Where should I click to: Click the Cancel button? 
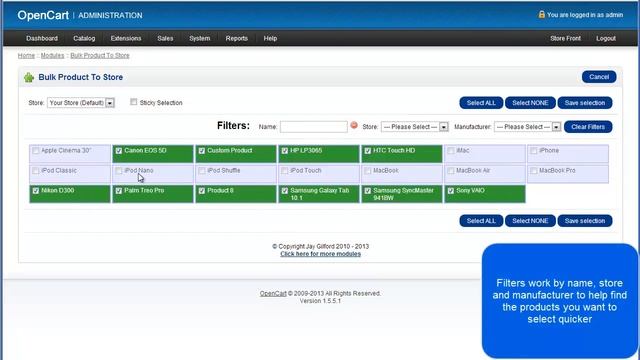pyautogui.click(x=599, y=77)
